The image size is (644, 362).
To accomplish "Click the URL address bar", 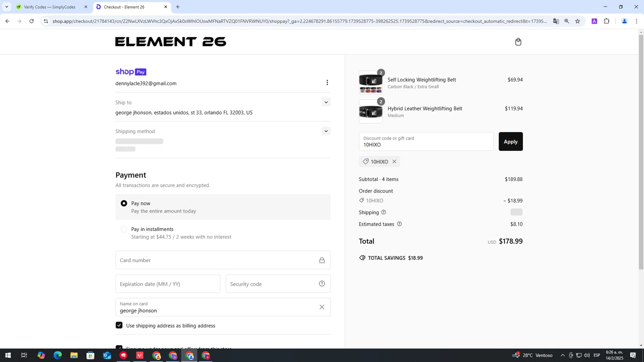I will pos(299,21).
